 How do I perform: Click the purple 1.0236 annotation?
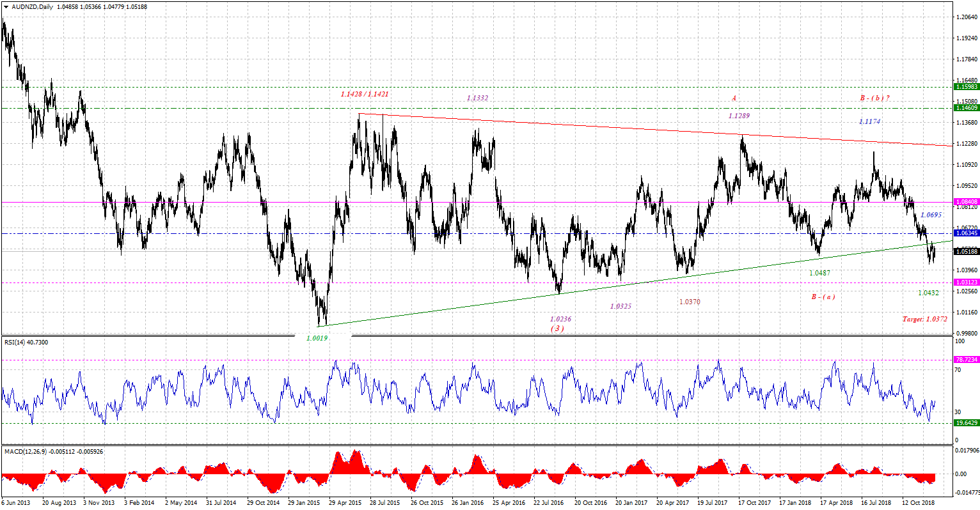pyautogui.click(x=560, y=319)
